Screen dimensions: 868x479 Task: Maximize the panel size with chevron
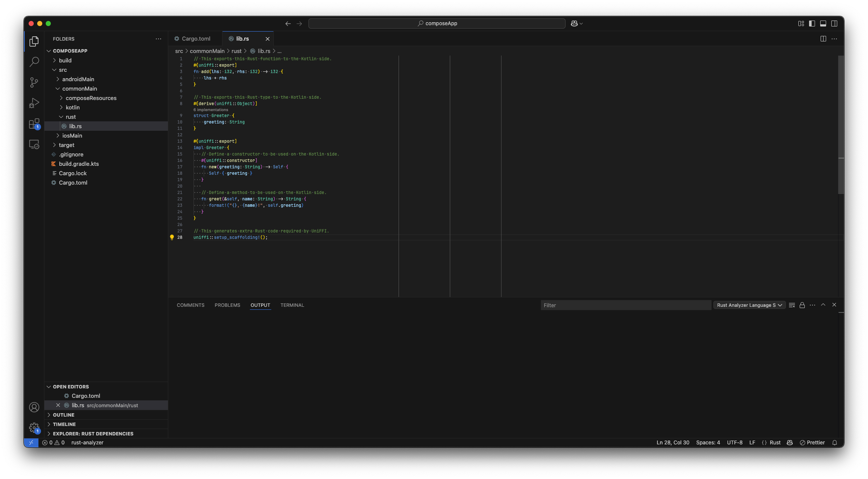coord(823,305)
